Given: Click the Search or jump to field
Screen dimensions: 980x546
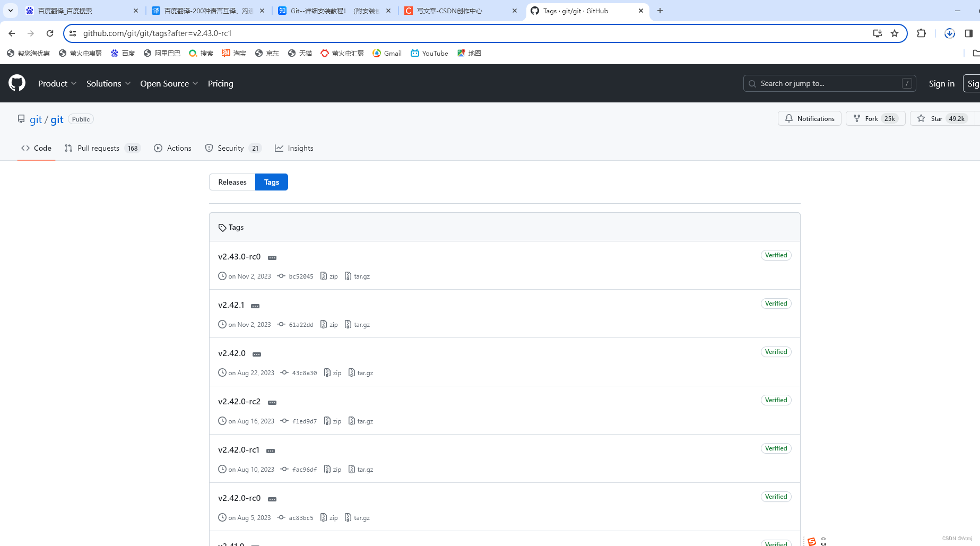Looking at the screenshot, I should point(829,83).
